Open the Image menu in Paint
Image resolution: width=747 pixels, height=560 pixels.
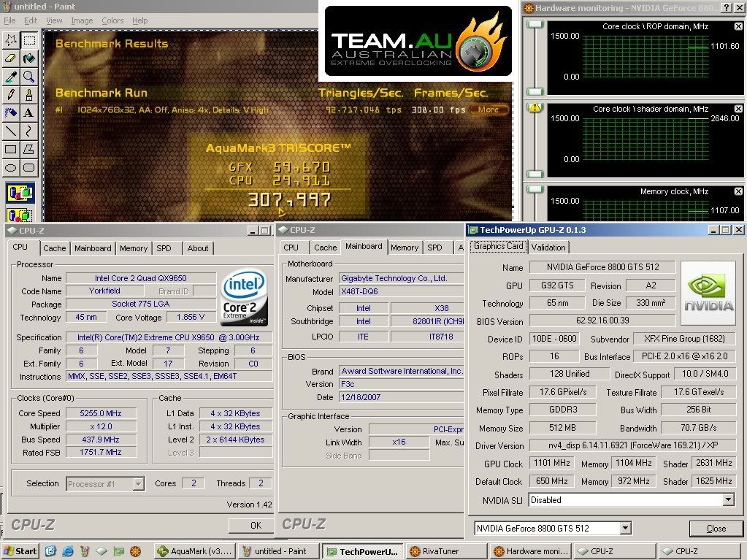[82, 20]
